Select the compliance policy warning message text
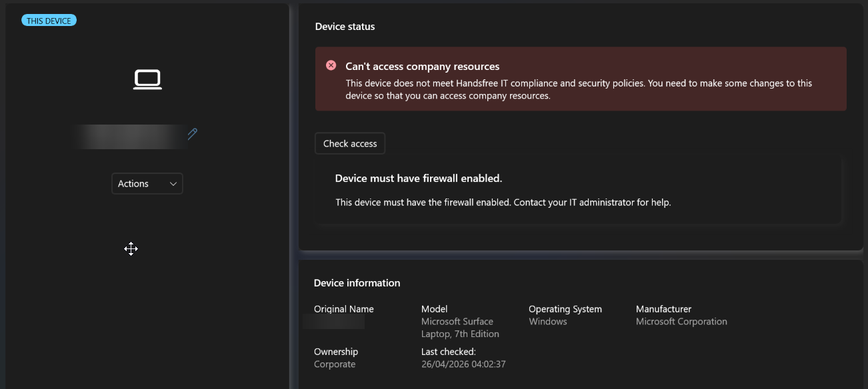The height and width of the screenshot is (389, 868). [578, 89]
